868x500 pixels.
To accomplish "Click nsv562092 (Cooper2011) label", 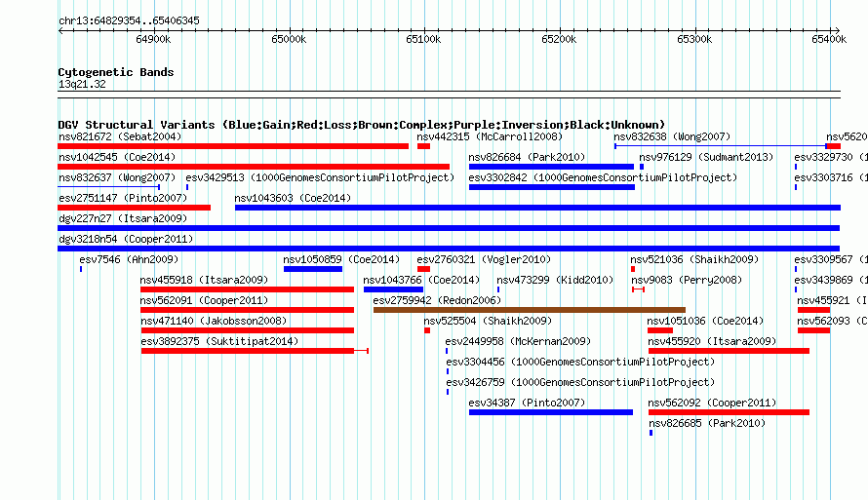I will [713, 403].
